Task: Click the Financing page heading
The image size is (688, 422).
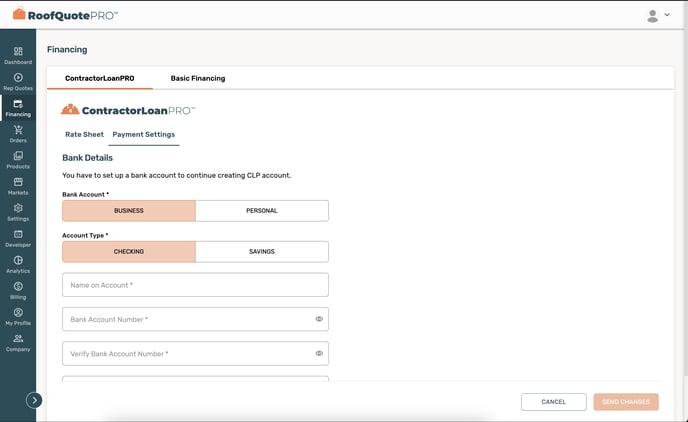Action: point(67,50)
